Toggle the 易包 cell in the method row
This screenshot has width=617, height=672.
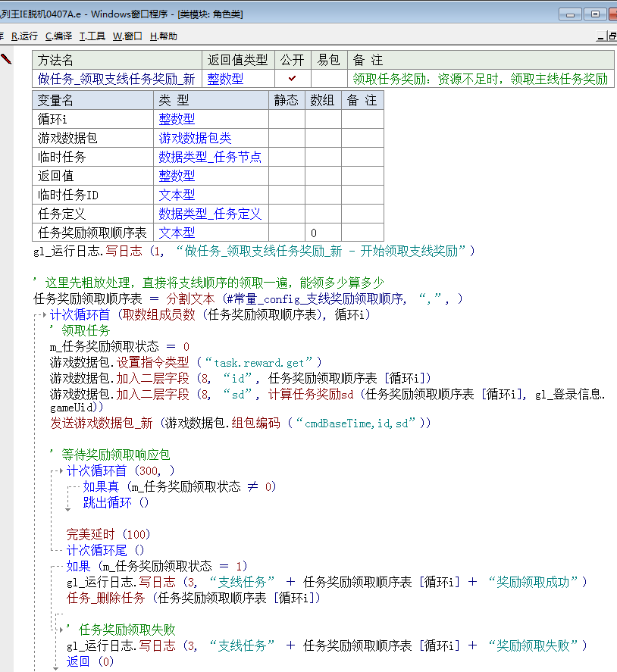click(x=328, y=79)
